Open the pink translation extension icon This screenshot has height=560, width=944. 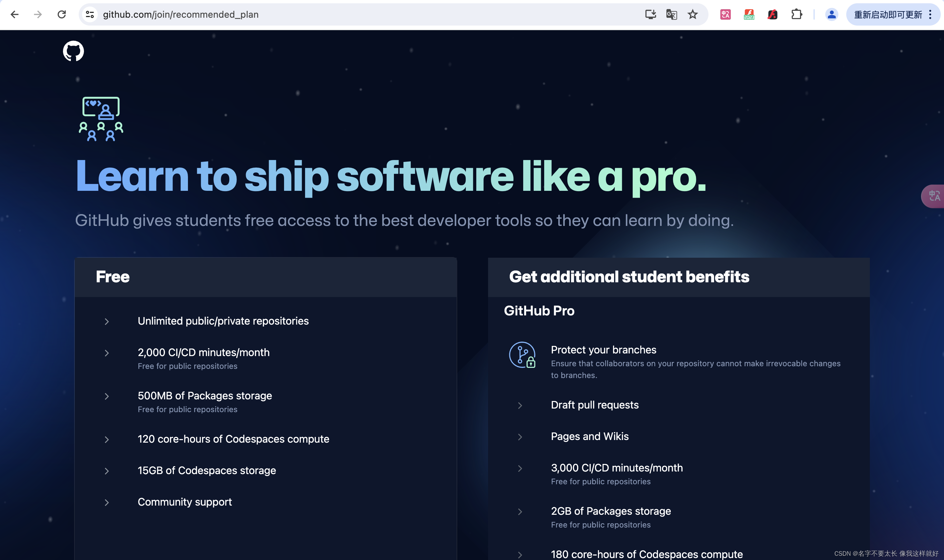(x=726, y=14)
